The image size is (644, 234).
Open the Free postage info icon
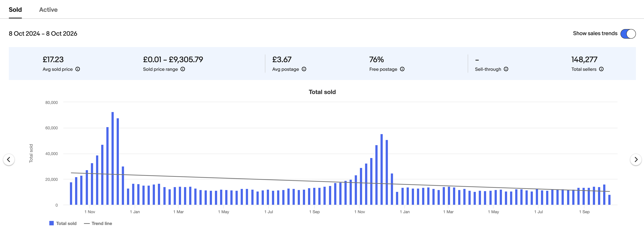click(x=402, y=69)
